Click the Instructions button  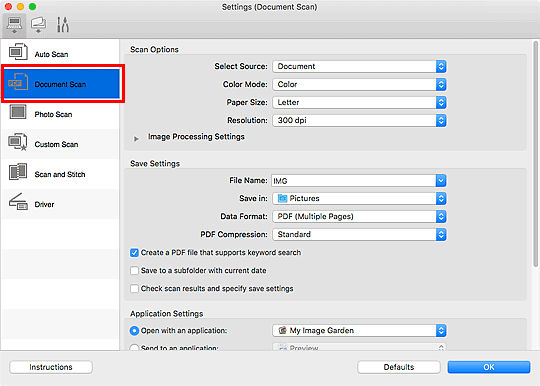pyautogui.click(x=51, y=367)
